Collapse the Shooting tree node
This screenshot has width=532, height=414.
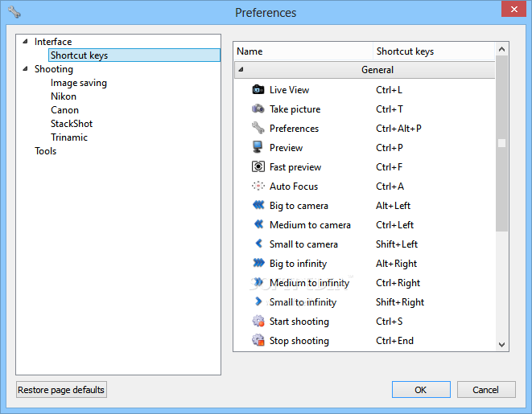click(25, 69)
